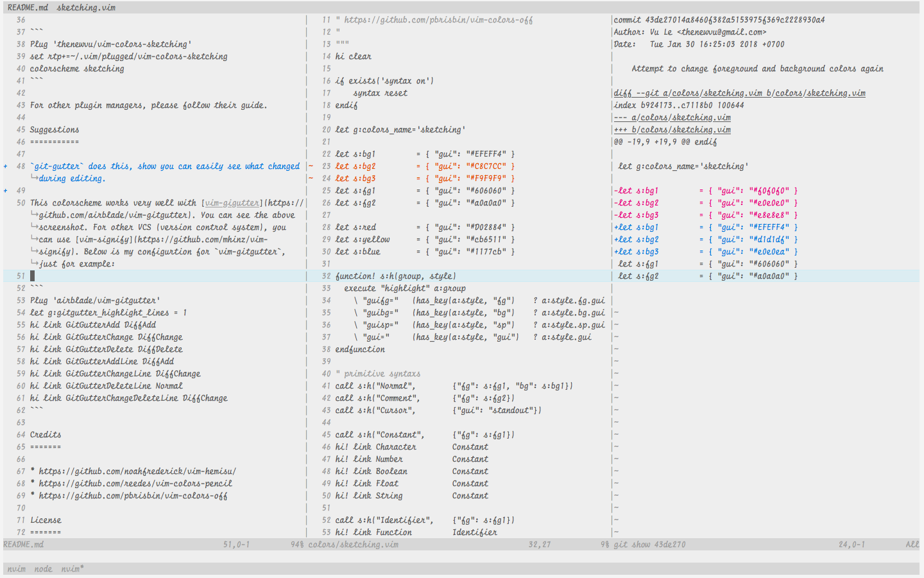The image size is (924, 578).
Task: Click the 'Credits' heading
Action: tap(46, 435)
